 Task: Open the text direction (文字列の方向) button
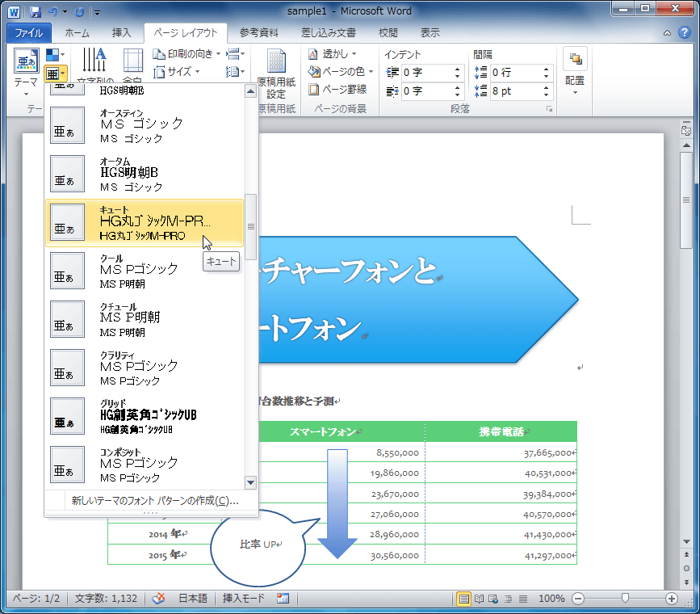click(x=95, y=65)
